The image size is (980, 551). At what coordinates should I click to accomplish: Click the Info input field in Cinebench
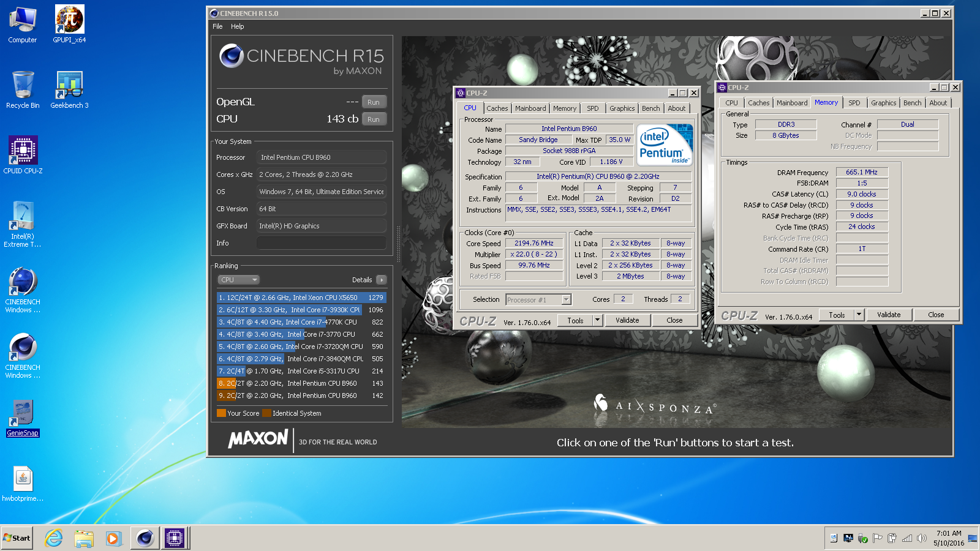pyautogui.click(x=322, y=243)
